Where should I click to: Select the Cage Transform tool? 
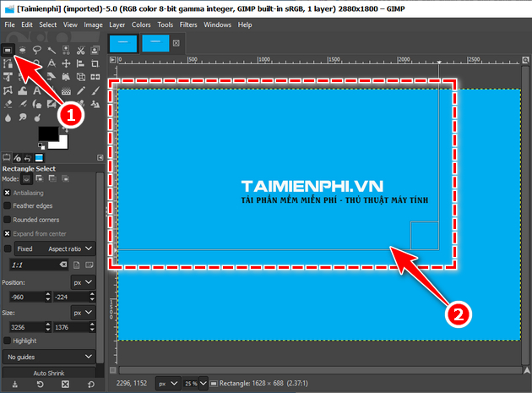pos(8,90)
